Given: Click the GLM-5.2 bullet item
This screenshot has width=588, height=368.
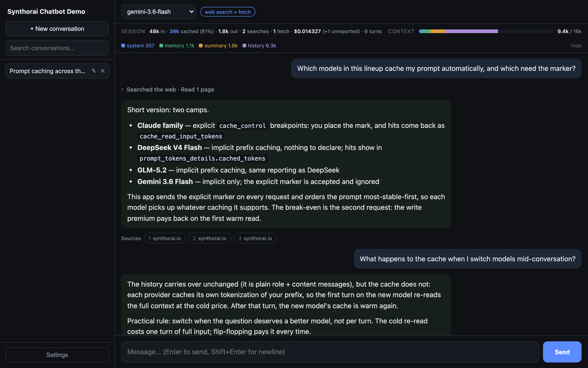Looking at the screenshot, I should 238,170.
